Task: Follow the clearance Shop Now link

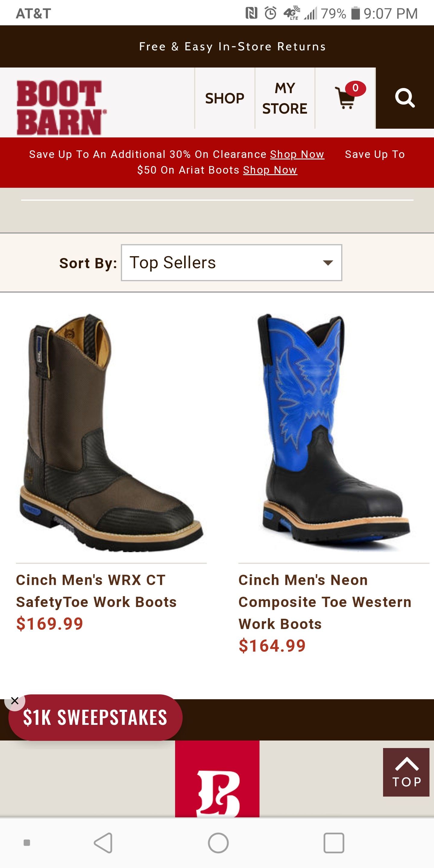Action: pos(297,154)
